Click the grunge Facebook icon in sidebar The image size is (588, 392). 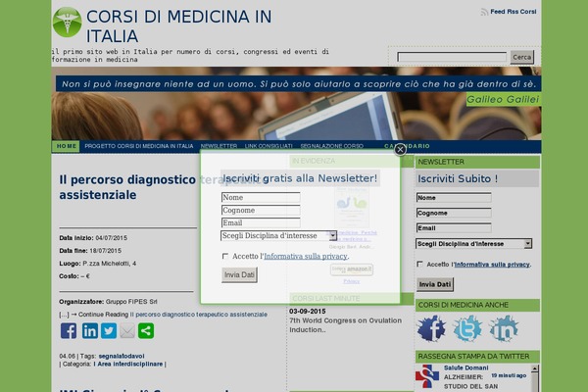pos(431,328)
